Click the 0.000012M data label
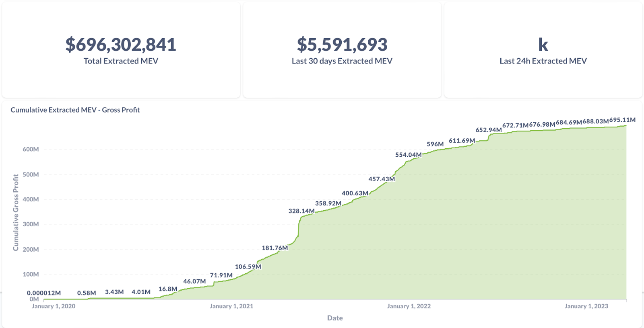The height and width of the screenshot is (328, 644). coord(44,293)
